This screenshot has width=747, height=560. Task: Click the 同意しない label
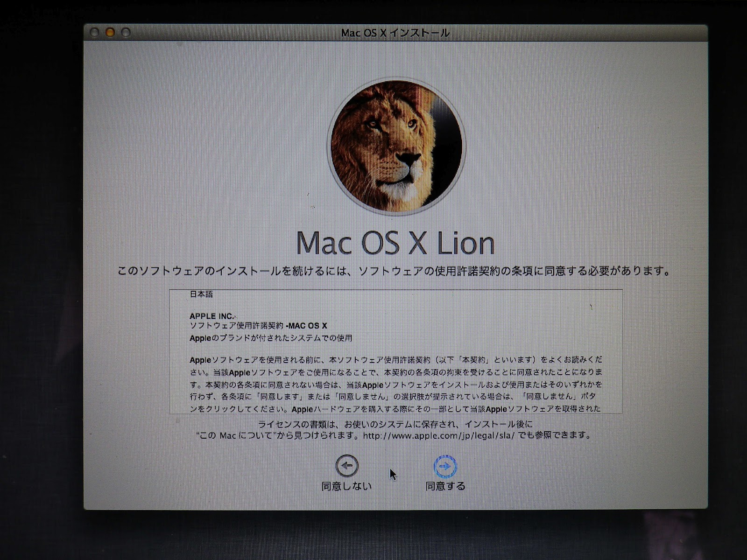click(347, 486)
